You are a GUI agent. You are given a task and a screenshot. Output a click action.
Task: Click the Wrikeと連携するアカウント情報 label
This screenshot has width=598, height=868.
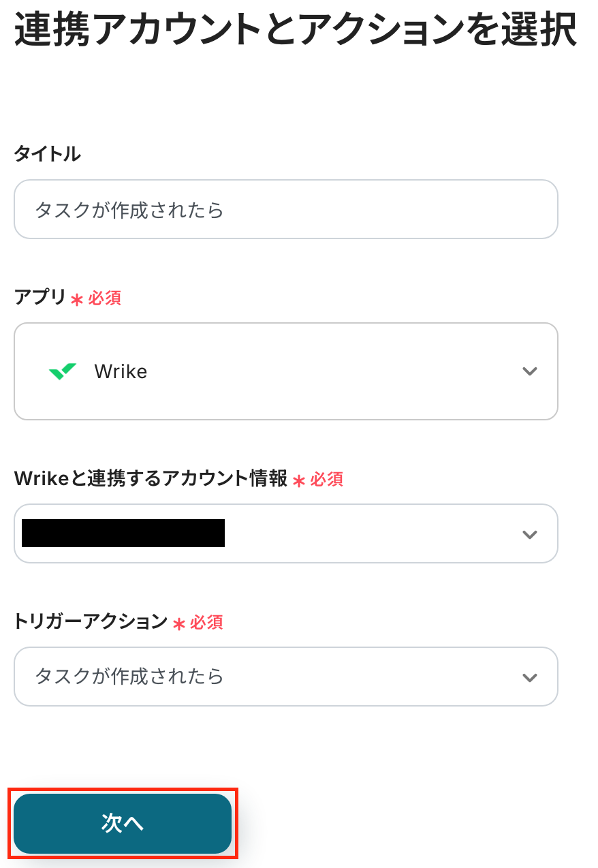coord(151,479)
